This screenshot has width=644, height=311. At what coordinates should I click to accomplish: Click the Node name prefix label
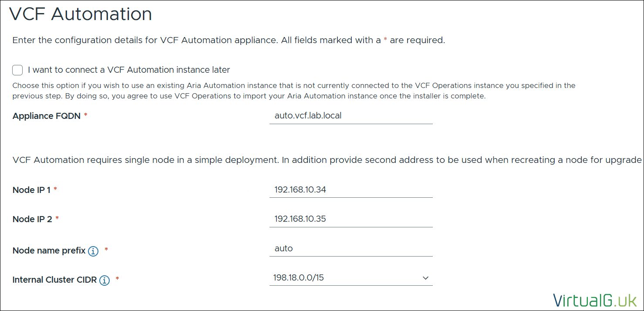click(x=49, y=250)
